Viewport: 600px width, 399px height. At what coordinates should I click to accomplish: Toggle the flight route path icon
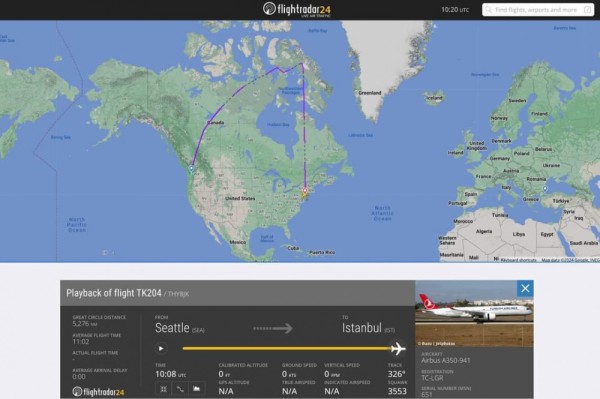[180, 389]
